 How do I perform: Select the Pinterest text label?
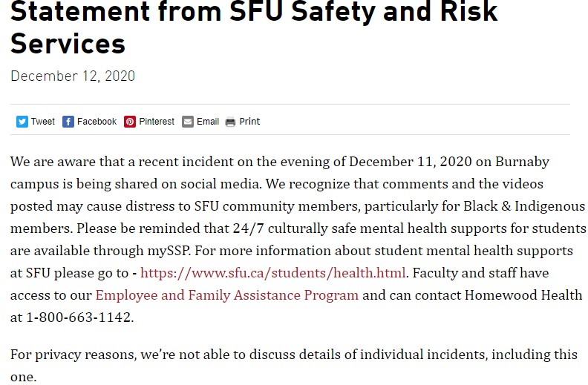(157, 122)
